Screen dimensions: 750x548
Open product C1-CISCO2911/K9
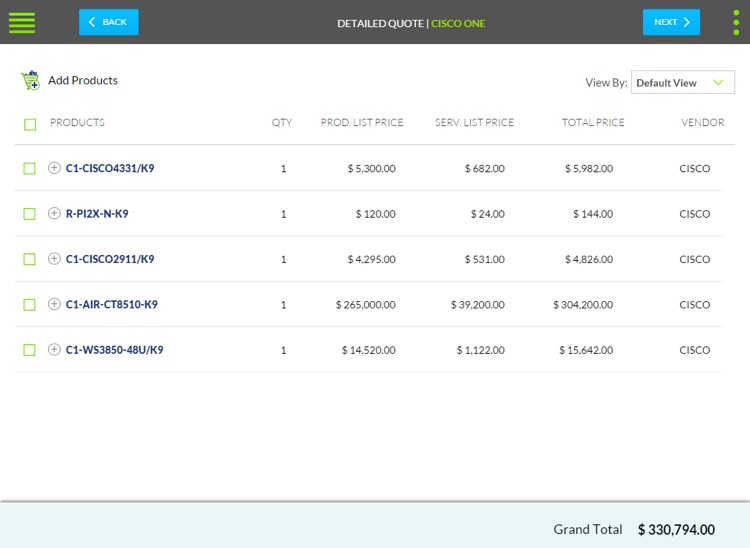tap(110, 259)
